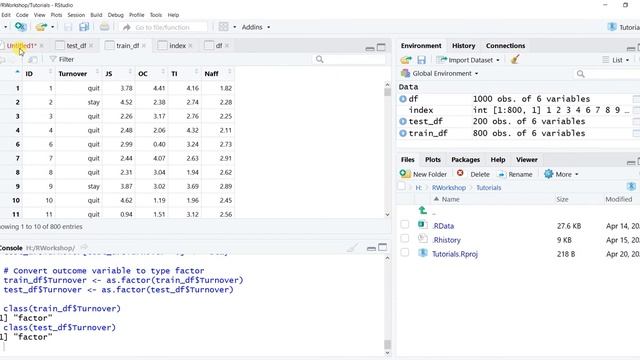Check the box next to .Rhistory
The height and width of the screenshot is (360, 640).
pos(404,238)
